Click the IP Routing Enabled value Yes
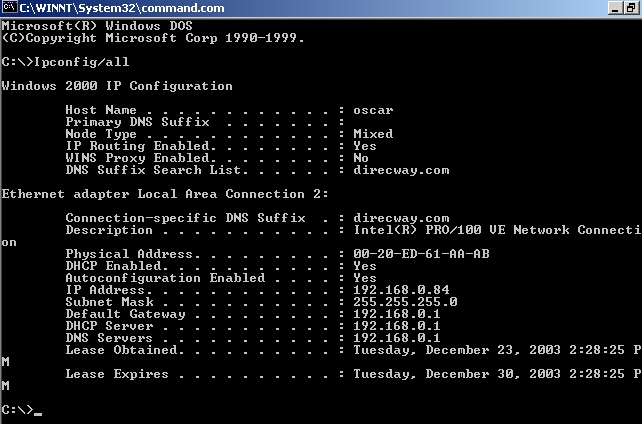642x424 pixels. [365, 146]
